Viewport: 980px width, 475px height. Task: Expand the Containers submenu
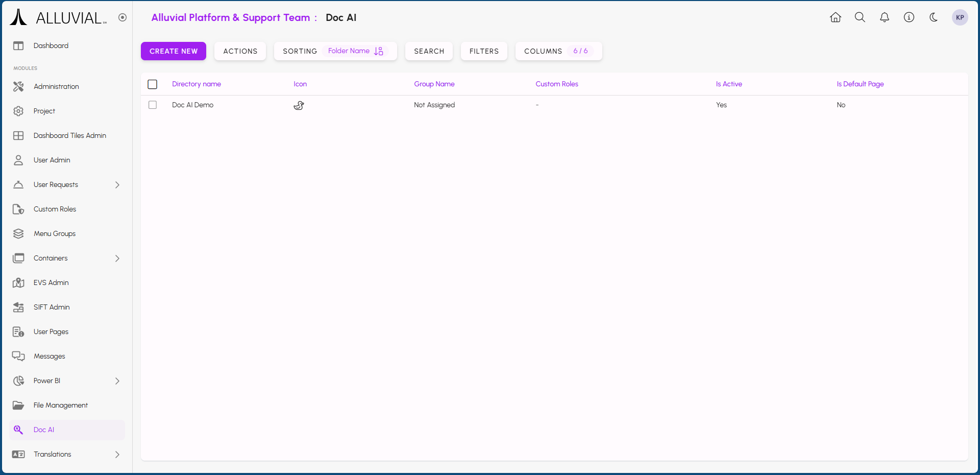117,258
